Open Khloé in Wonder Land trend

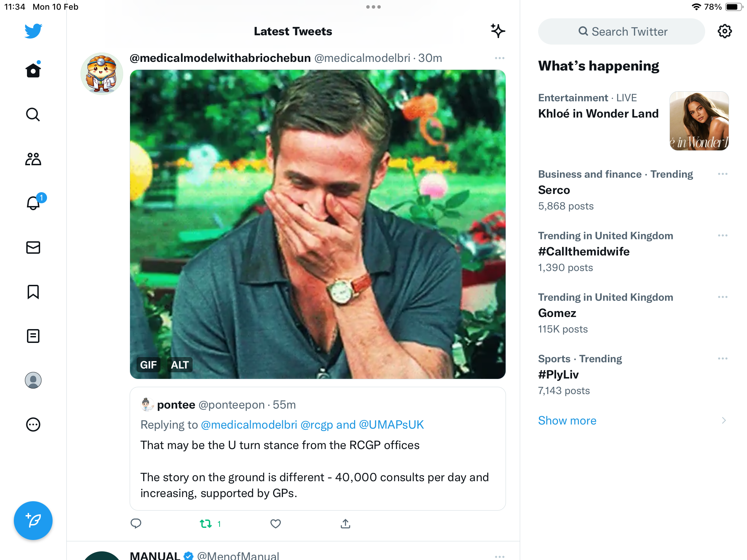tap(598, 113)
